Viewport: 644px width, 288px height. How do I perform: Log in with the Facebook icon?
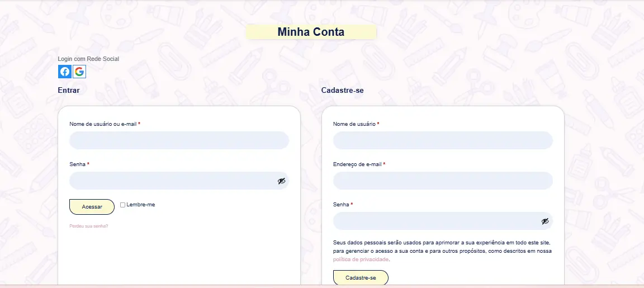pyautogui.click(x=65, y=72)
